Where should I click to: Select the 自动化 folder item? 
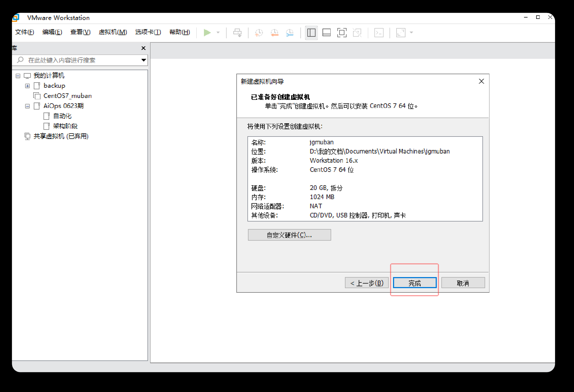point(62,116)
